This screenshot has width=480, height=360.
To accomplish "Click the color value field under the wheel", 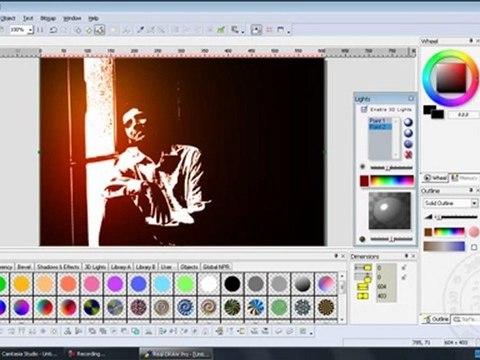I will click(x=463, y=114).
